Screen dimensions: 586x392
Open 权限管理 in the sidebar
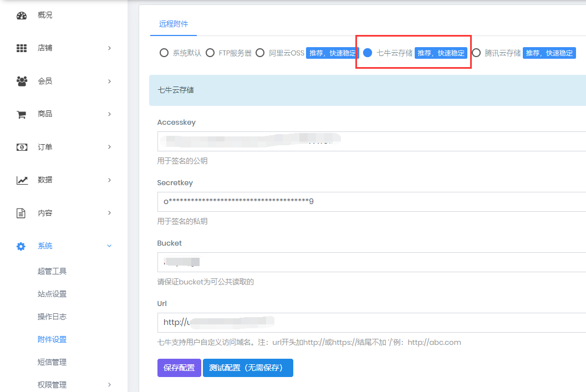(52, 385)
